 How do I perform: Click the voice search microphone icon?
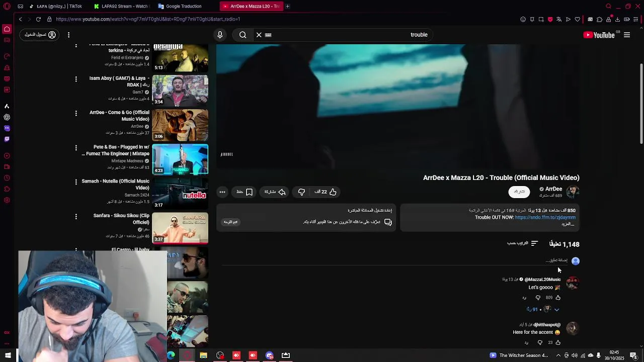[220, 35]
